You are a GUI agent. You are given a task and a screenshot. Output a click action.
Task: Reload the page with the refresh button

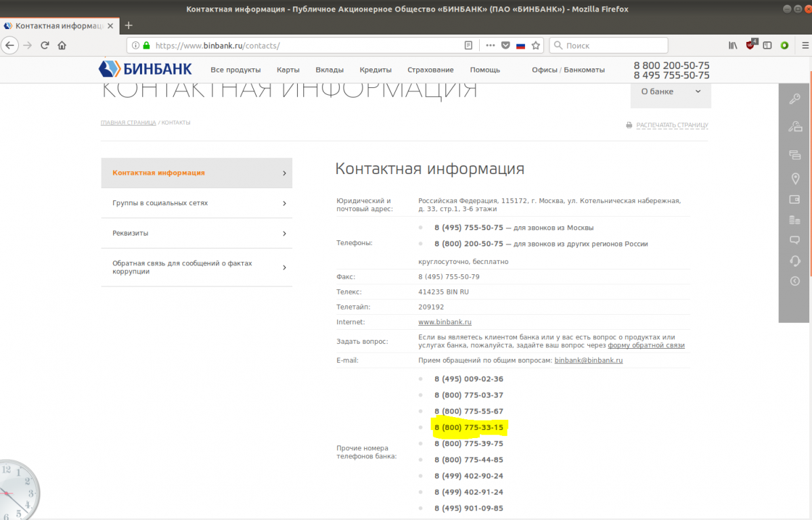tap(45, 45)
